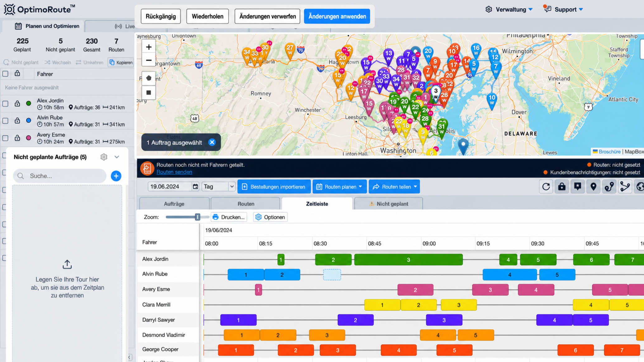Click Änderungen verwerfen button
The height and width of the screenshot is (362, 644).
(x=267, y=16)
